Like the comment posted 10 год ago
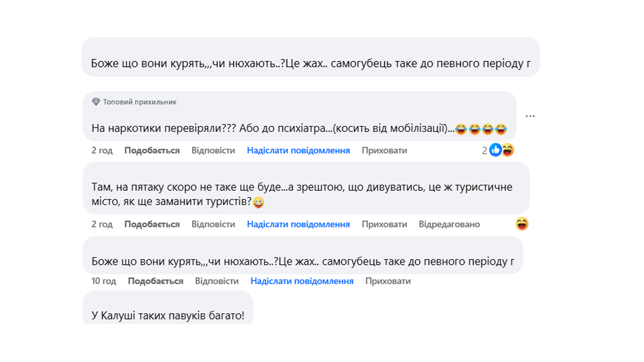The image size is (644, 362). (156, 281)
